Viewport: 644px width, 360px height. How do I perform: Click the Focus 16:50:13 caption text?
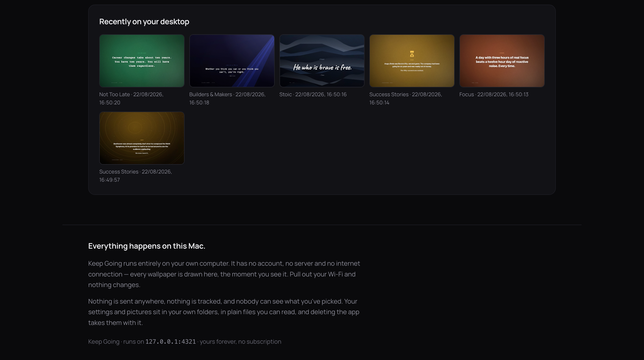point(494,94)
